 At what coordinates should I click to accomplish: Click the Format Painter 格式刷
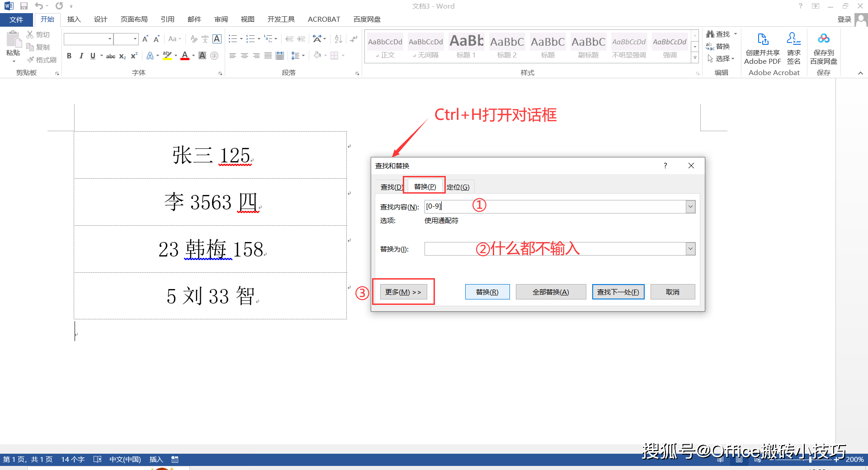[42, 60]
